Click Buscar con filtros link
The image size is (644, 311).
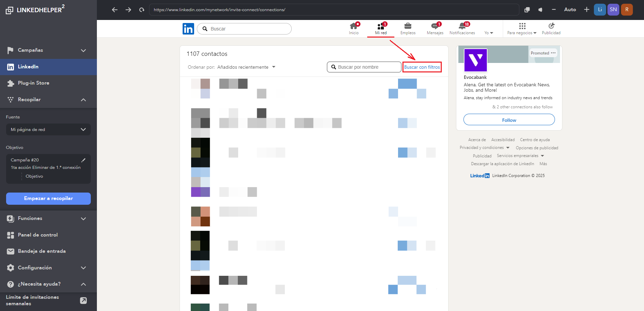422,67
